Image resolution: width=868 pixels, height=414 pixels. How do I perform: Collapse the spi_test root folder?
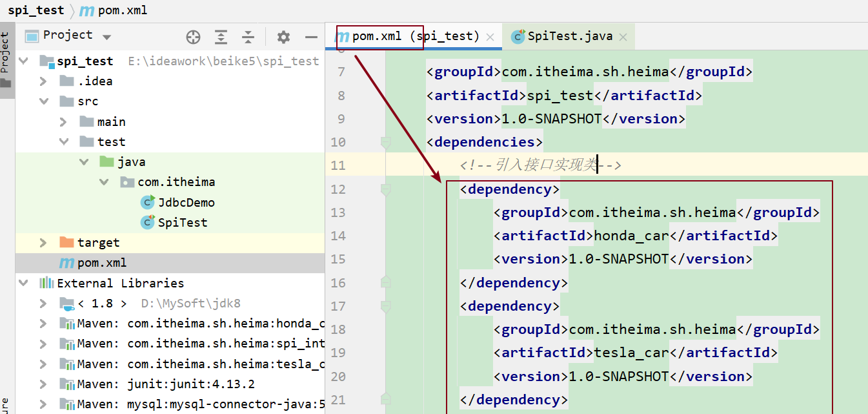coord(24,61)
